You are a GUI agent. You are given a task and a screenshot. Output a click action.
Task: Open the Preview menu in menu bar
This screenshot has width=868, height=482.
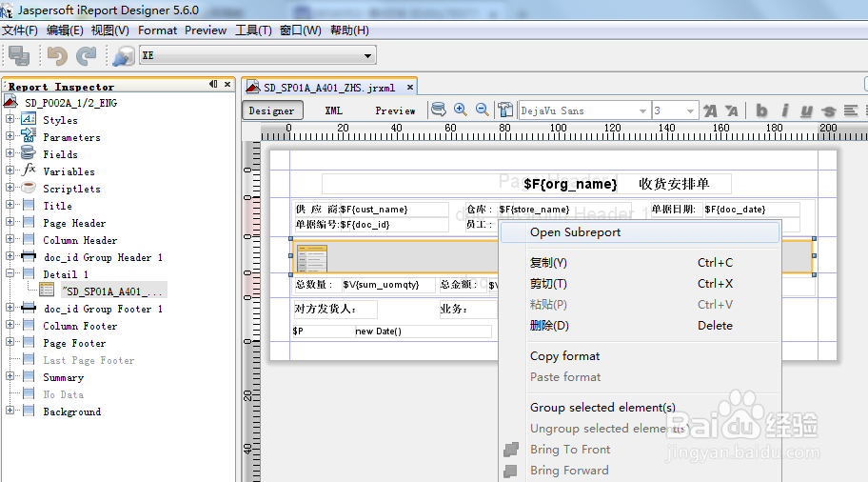[206, 30]
